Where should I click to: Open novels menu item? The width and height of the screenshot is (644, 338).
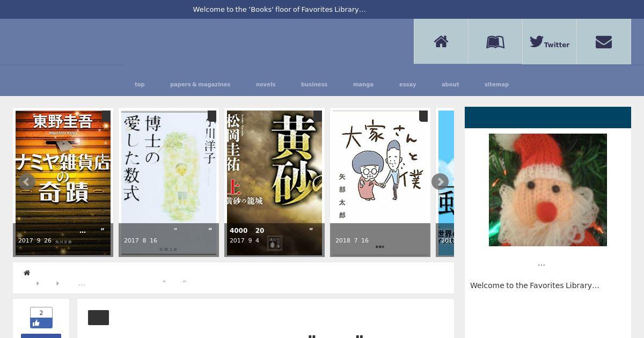tap(266, 84)
